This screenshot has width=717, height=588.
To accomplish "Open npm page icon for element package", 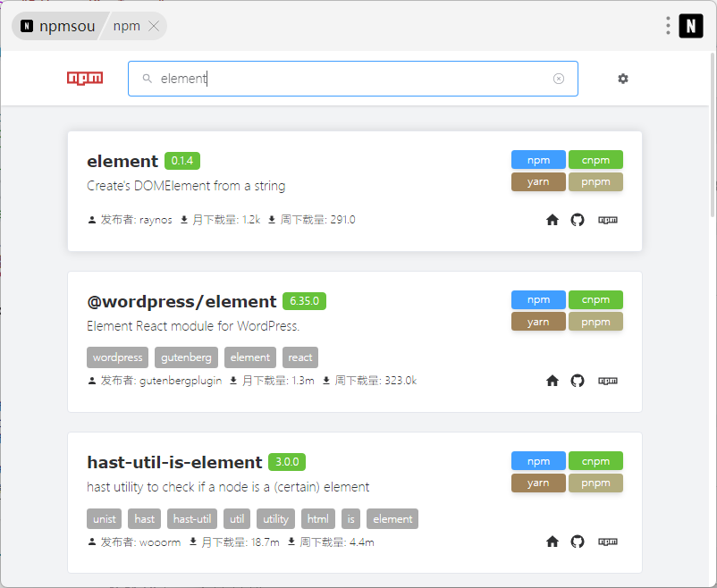I will [608, 220].
